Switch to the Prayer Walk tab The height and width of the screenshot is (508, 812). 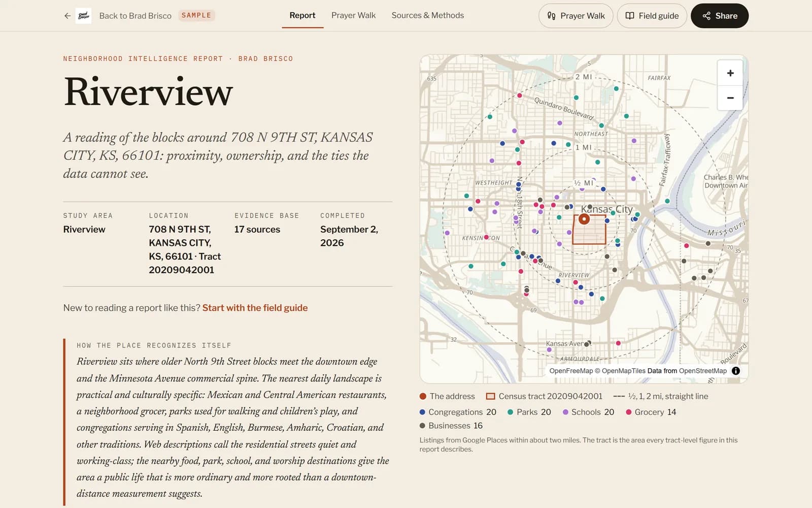click(353, 15)
